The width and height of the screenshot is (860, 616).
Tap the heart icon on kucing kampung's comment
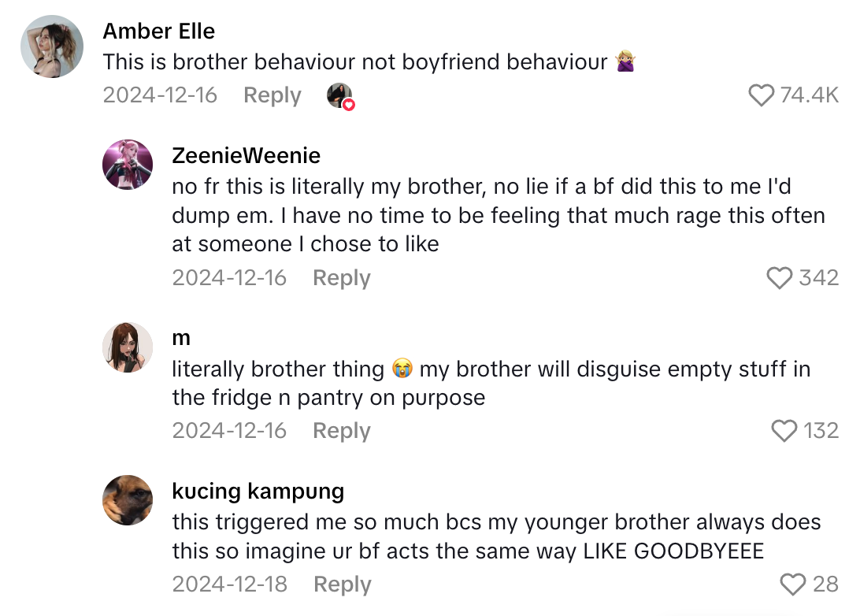[792, 584]
